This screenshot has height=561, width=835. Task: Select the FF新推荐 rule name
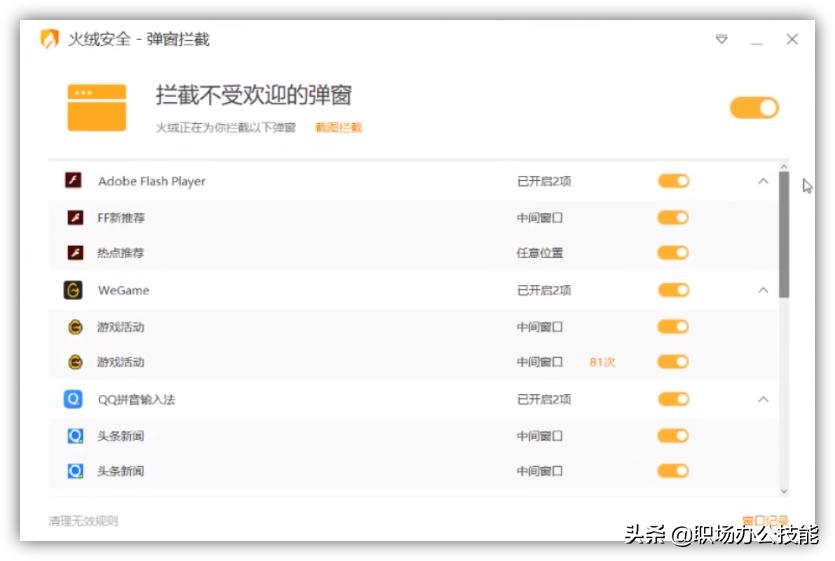click(x=121, y=218)
